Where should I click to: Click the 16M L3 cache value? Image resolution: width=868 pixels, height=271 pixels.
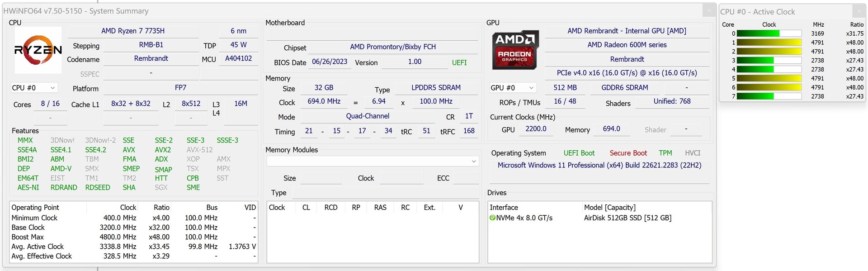tap(241, 104)
